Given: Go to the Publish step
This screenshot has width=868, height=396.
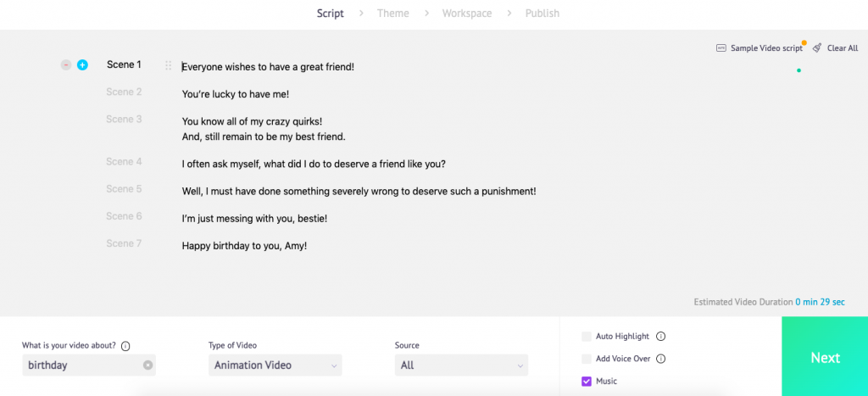Looking at the screenshot, I should pos(542,14).
